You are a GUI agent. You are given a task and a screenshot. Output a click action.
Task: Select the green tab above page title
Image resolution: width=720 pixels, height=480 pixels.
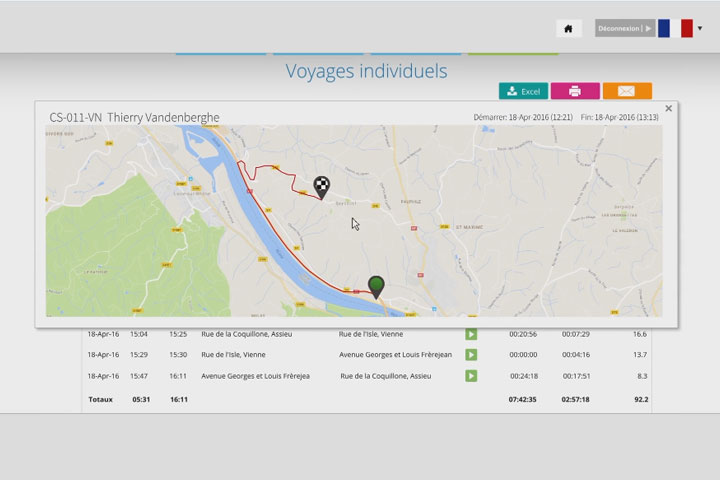(513, 53)
